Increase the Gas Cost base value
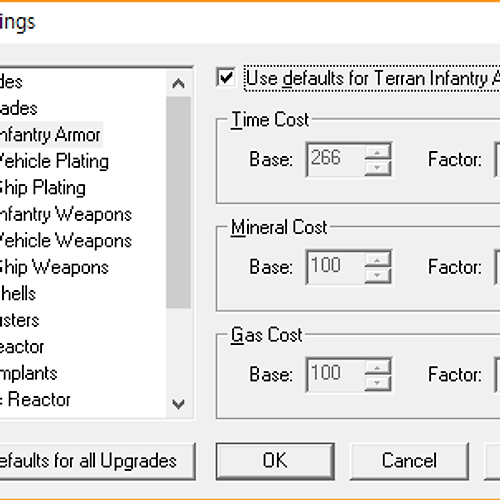 point(377,368)
